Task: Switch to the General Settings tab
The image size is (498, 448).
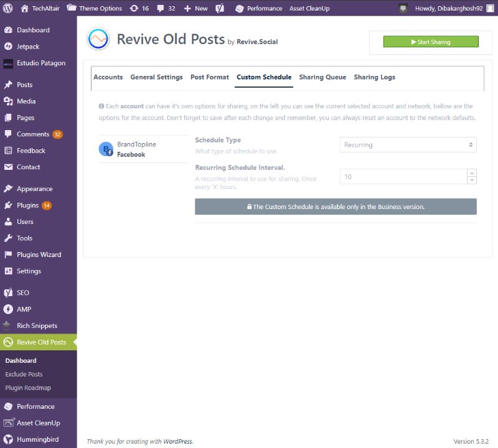Action: [x=157, y=77]
